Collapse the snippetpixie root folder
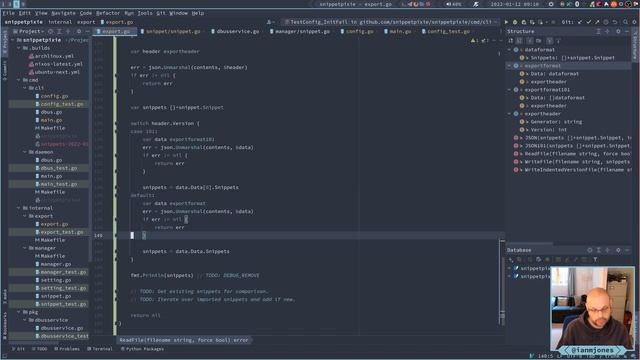Image resolution: width=640 pixels, height=360 pixels. click(x=13, y=40)
